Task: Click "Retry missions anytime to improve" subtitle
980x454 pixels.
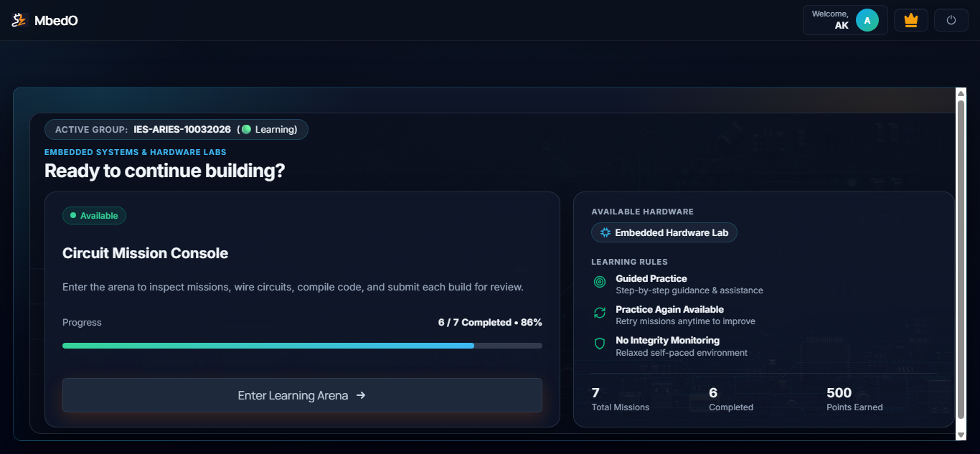Action: tap(686, 321)
